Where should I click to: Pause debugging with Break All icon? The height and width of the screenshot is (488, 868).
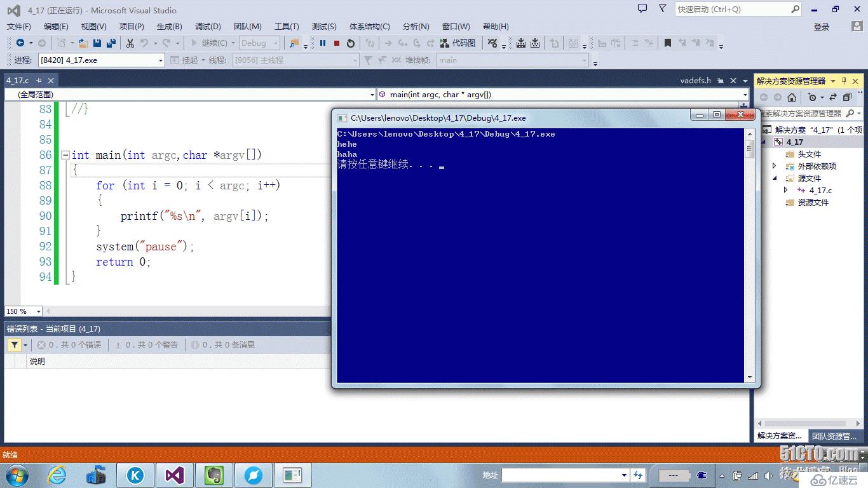pos(323,43)
